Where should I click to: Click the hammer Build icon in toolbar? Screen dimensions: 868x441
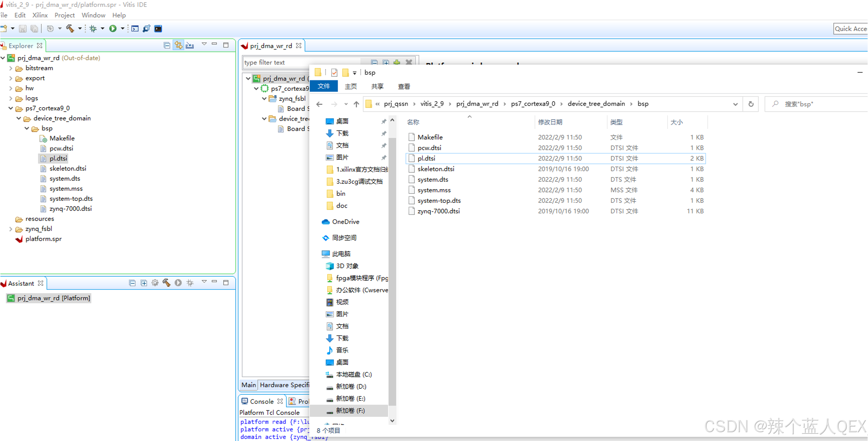pos(70,29)
